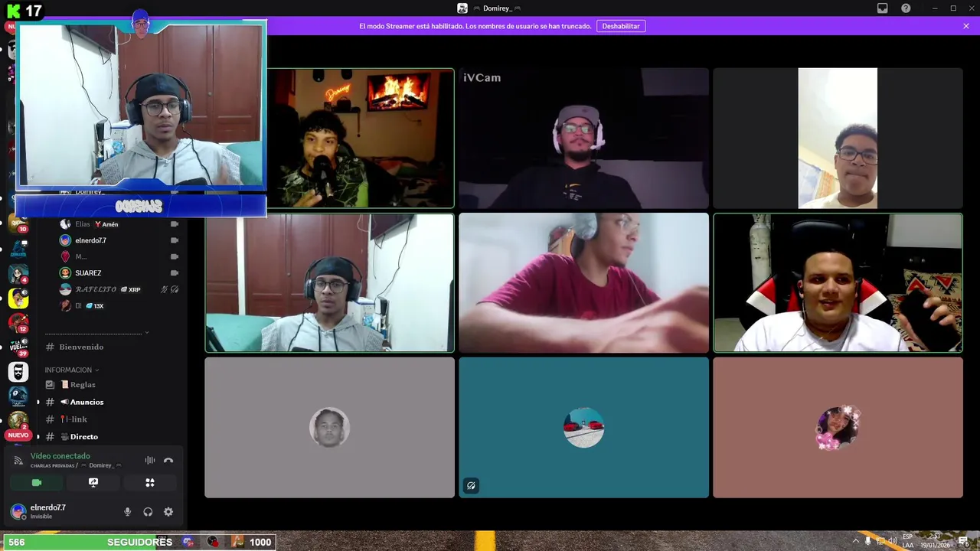This screenshot has width=980, height=551.
Task: Open connection signal details icon
Action: 18,461
